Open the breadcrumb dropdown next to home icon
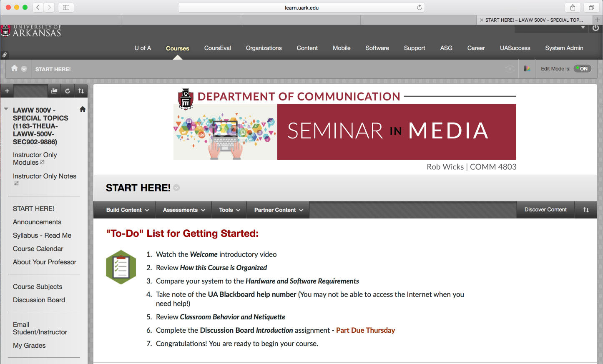 pyautogui.click(x=24, y=69)
